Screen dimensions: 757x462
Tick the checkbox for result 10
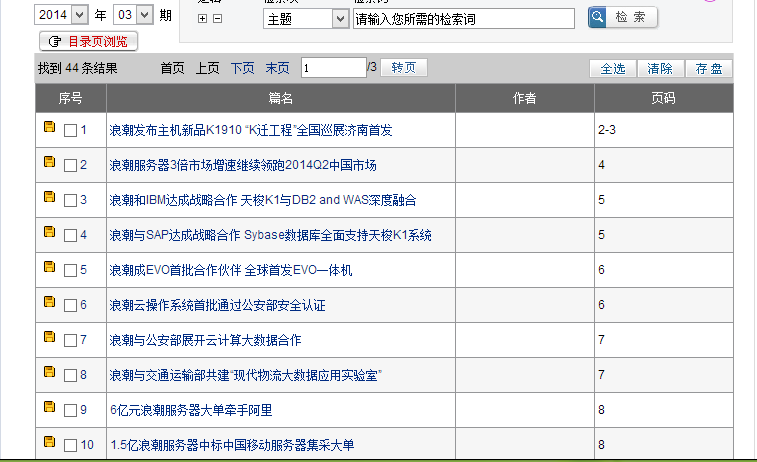pyautogui.click(x=70, y=445)
